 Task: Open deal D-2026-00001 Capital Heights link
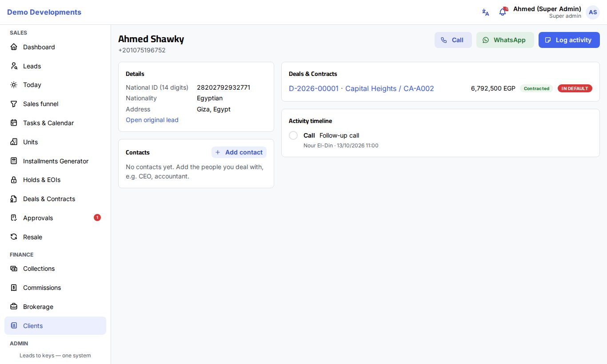[361, 88]
